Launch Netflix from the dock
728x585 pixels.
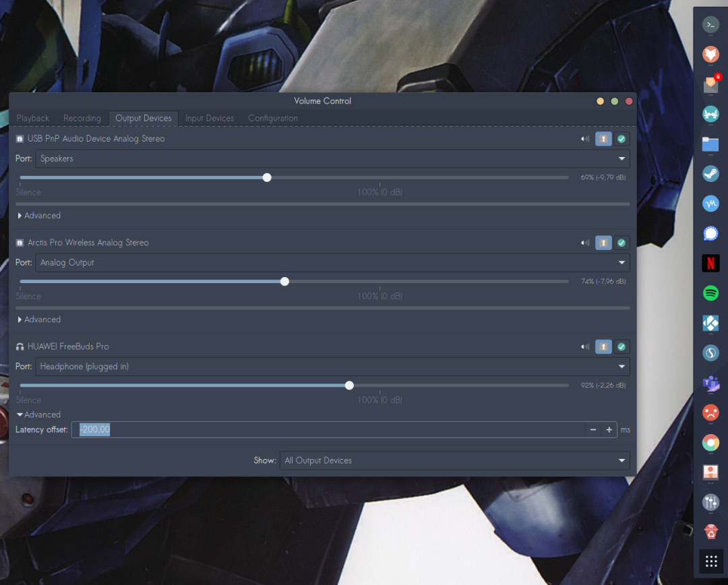click(711, 264)
